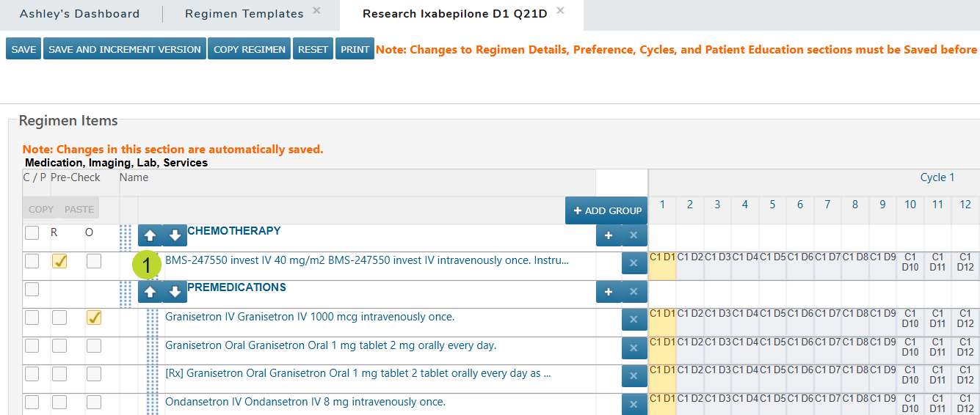This screenshot has width=980, height=415.
Task: Switch to Ashley's Dashboard tab
Action: (79, 14)
